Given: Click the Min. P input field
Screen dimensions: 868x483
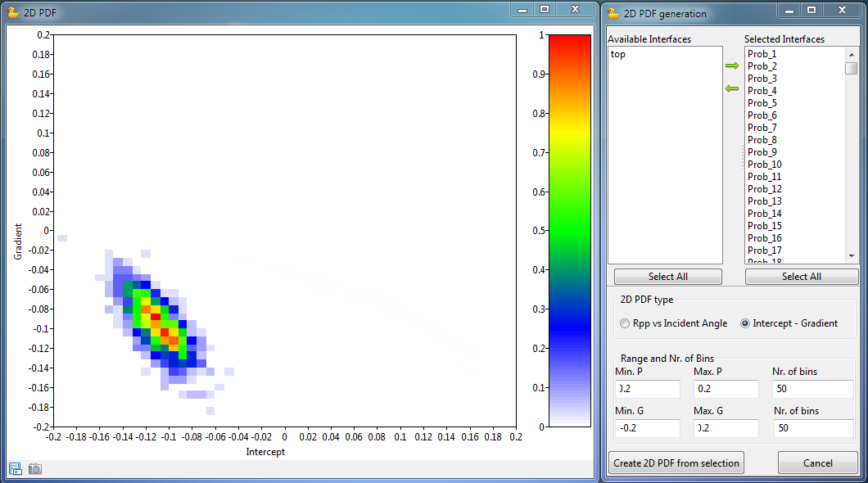Looking at the screenshot, I should [647, 389].
